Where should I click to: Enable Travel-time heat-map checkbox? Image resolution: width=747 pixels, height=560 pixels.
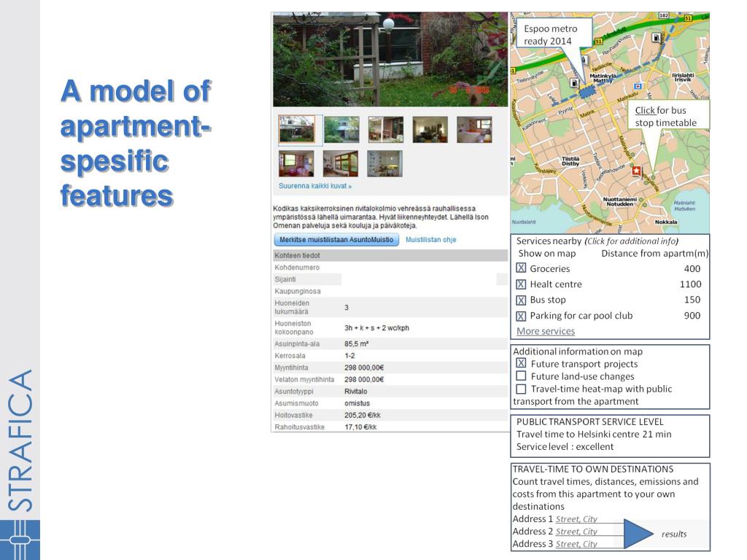point(521,389)
